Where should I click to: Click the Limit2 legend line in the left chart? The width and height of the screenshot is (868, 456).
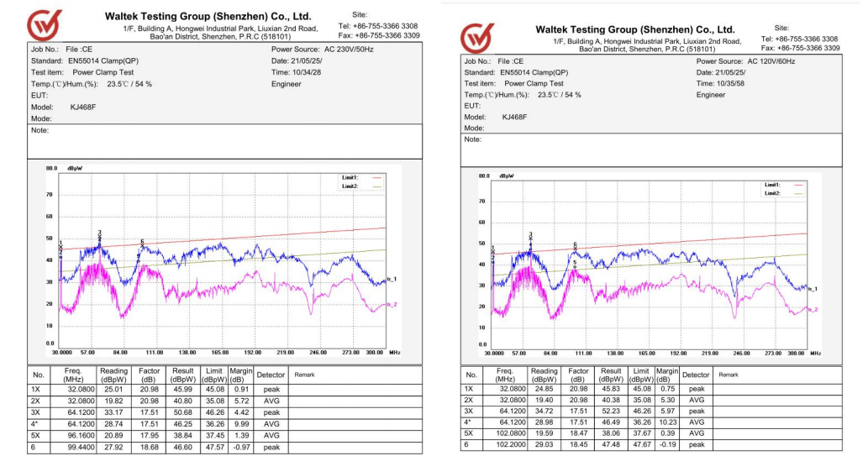point(377,186)
